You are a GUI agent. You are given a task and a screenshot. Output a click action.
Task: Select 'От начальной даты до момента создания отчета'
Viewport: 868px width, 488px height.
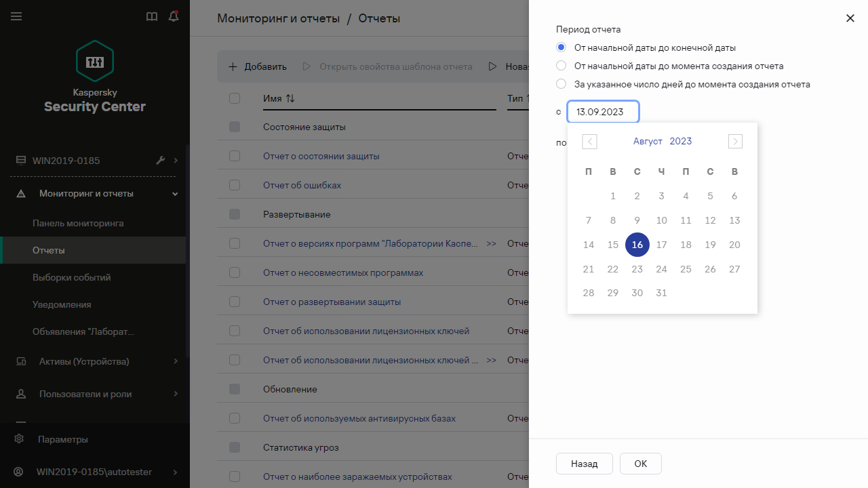561,66
